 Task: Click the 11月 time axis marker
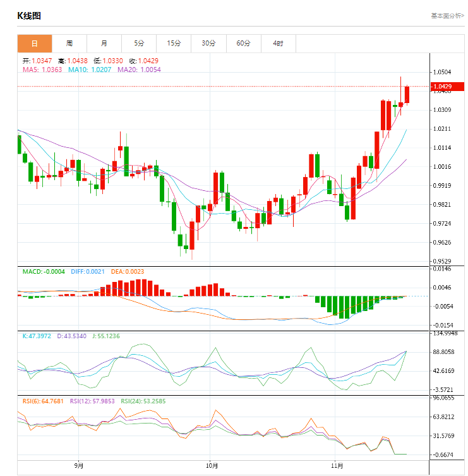pos(337,465)
